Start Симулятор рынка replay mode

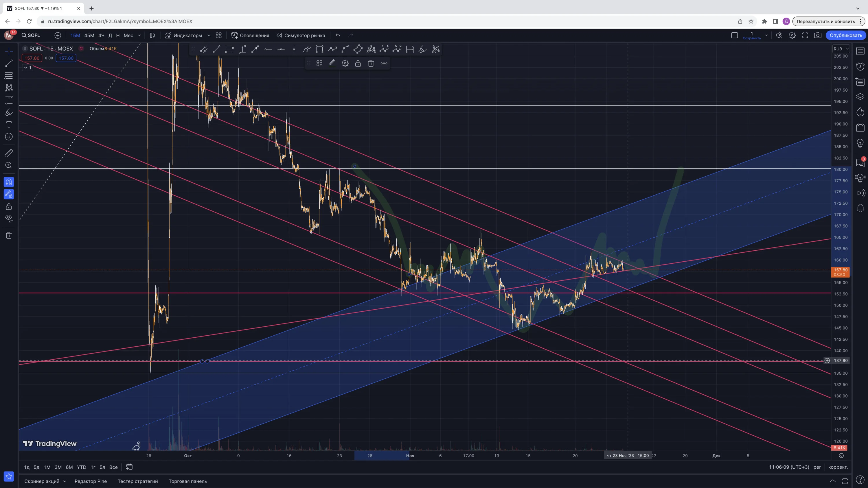pos(301,35)
